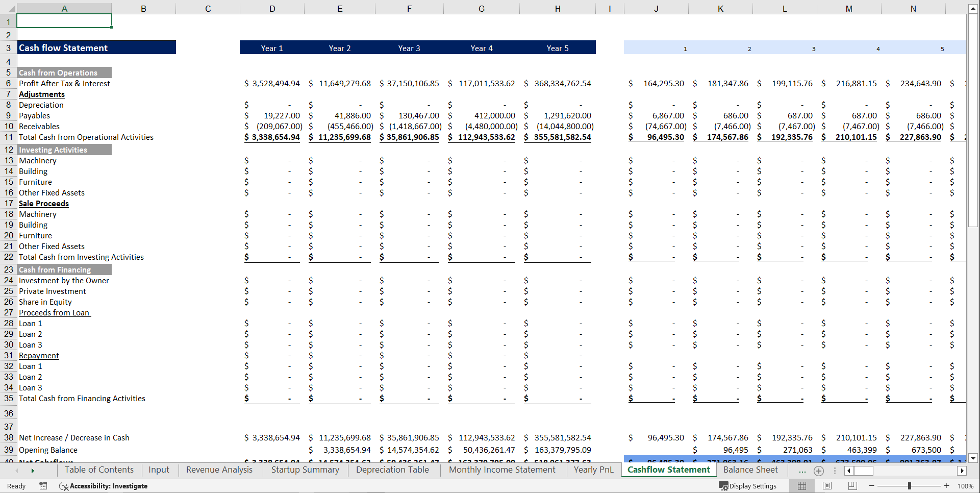
Task: Select row 22 header
Action: point(8,257)
